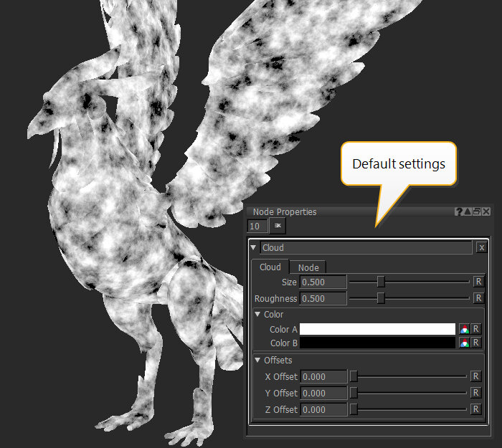This screenshot has width=502, height=448.
Task: Open color picker for Color A
Action: pos(465,329)
